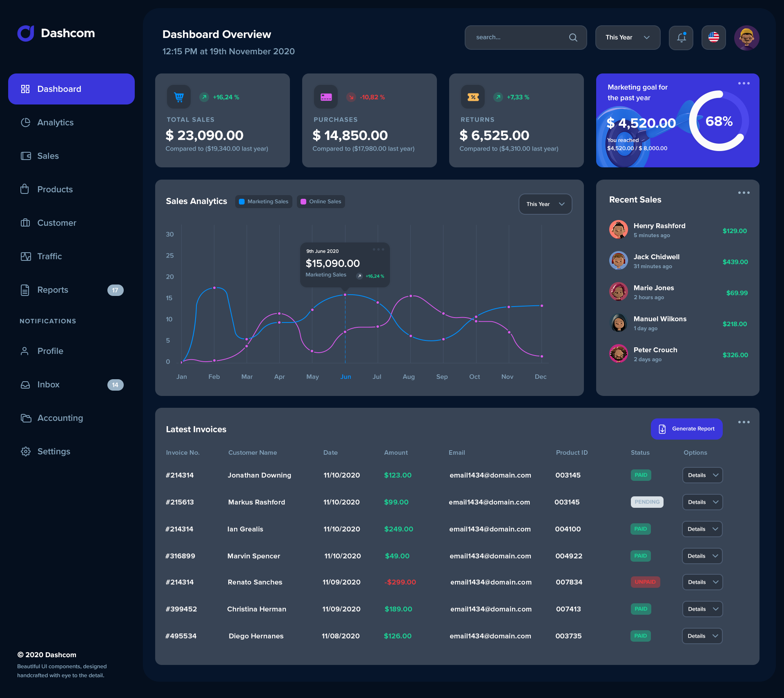Click the notifications bell icon

point(680,37)
